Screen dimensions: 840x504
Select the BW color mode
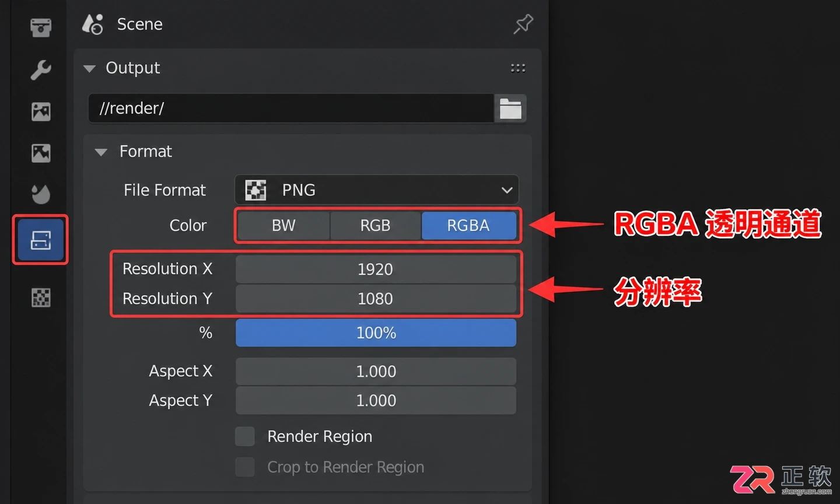(x=283, y=226)
